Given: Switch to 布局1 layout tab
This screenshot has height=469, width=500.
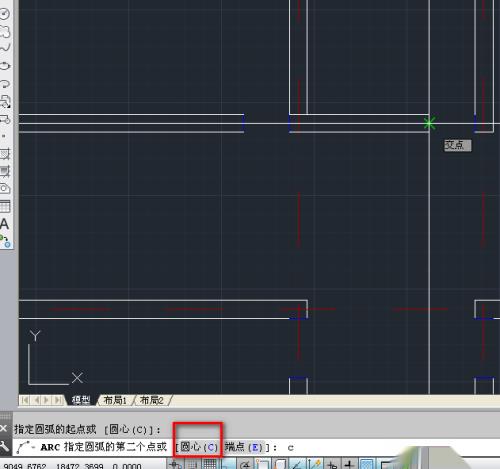Looking at the screenshot, I should 115,400.
